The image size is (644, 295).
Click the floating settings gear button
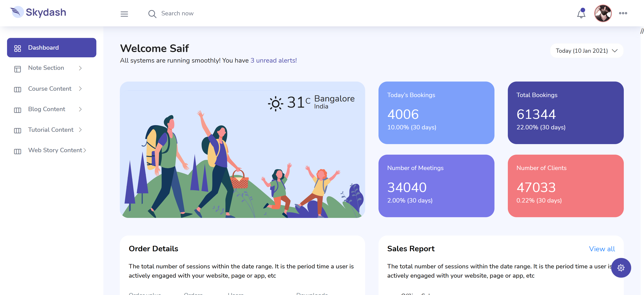621,268
